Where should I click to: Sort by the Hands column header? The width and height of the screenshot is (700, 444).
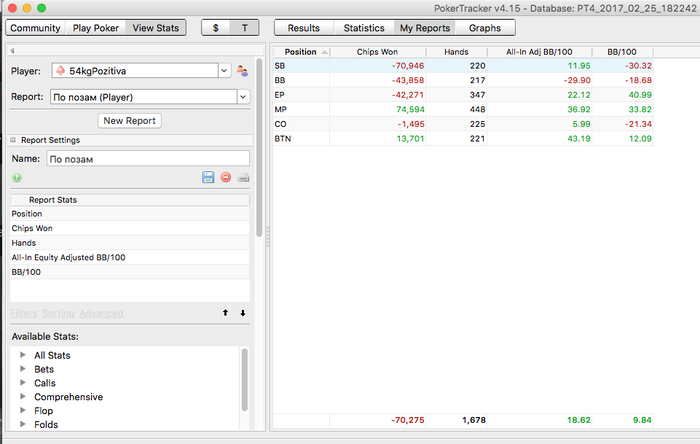456,52
